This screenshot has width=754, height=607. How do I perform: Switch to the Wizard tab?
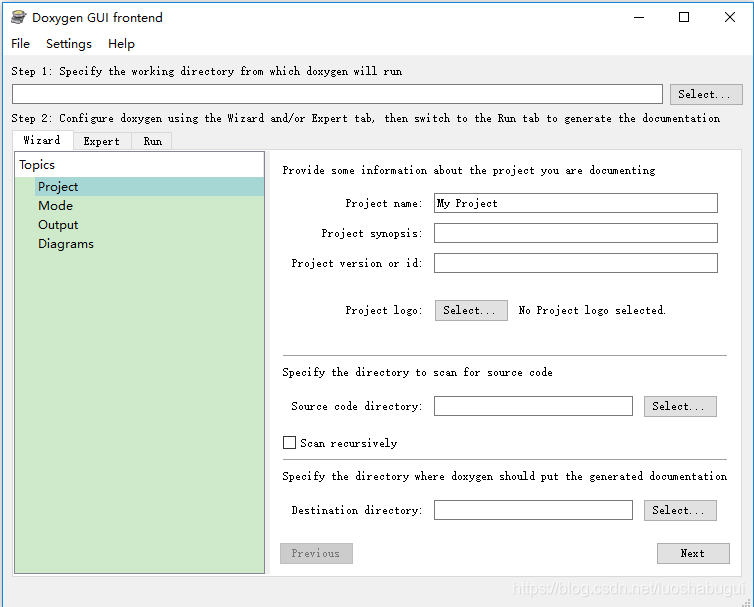coord(42,140)
